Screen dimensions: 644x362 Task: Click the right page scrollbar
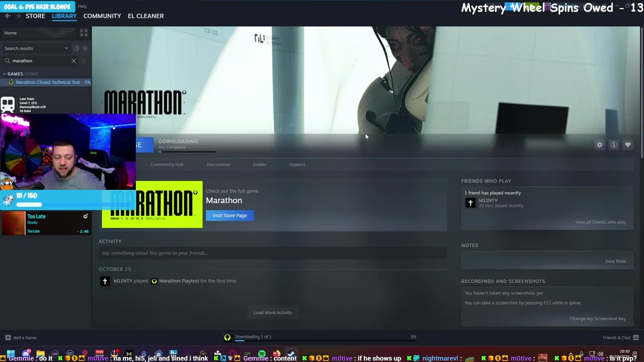click(x=642, y=93)
